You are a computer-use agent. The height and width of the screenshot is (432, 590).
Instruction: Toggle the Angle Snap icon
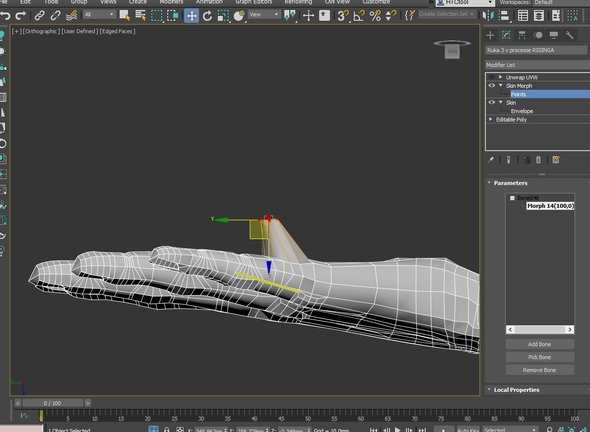pyautogui.click(x=359, y=15)
